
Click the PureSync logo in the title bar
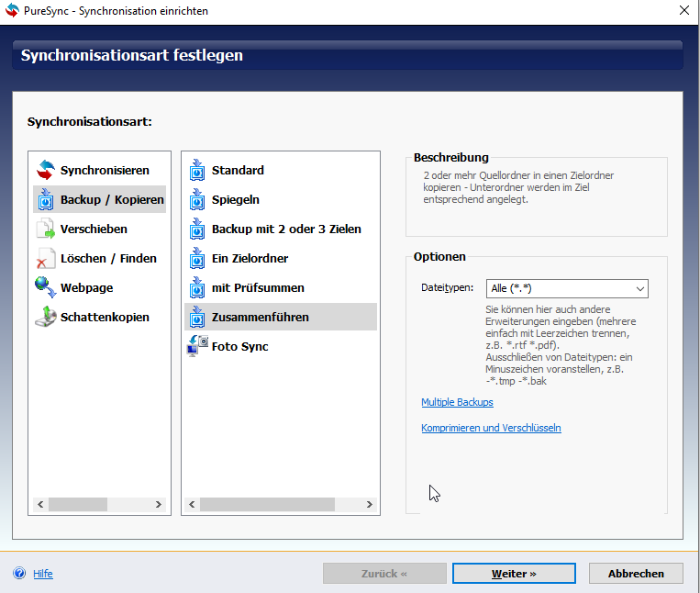point(12,11)
